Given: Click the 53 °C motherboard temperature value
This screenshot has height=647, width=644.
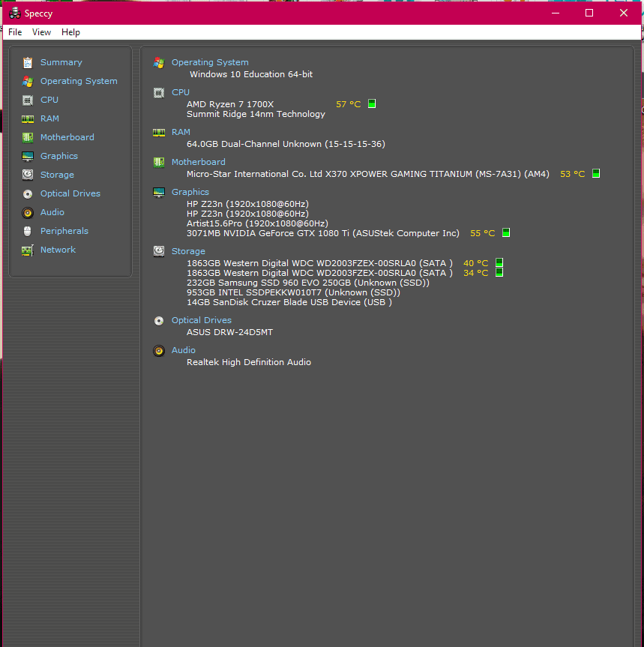Looking at the screenshot, I should pyautogui.click(x=572, y=174).
